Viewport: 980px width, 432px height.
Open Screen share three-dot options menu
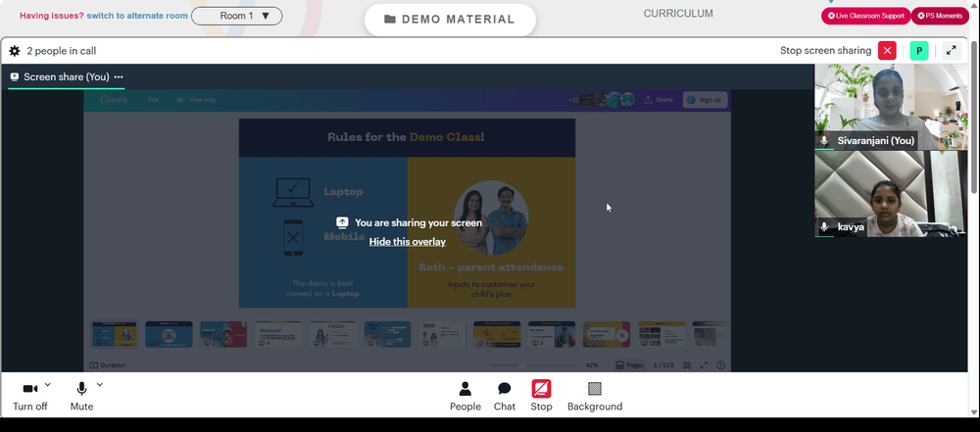pos(119,76)
